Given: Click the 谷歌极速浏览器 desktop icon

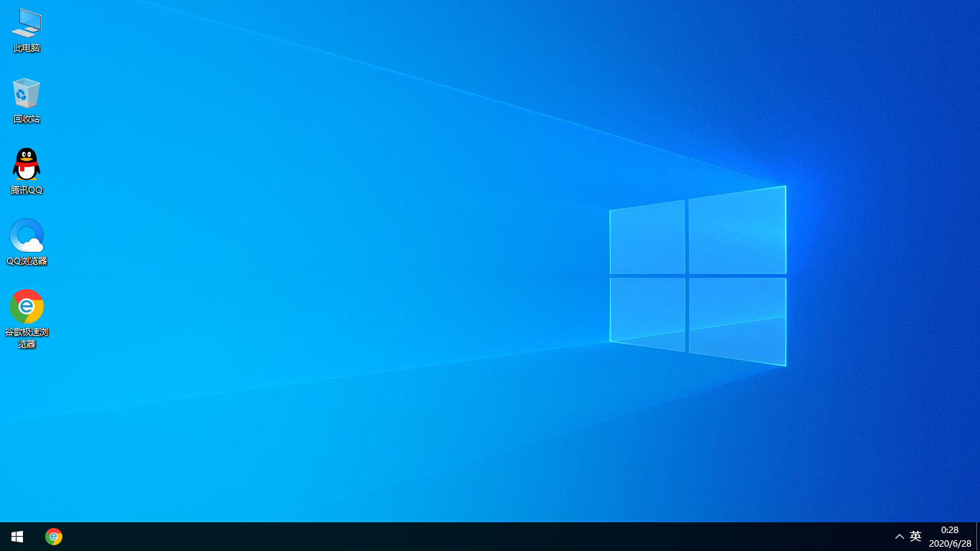Looking at the screenshot, I should click(27, 306).
